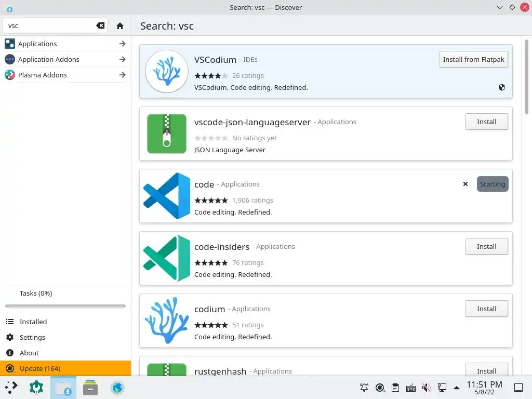The height and width of the screenshot is (399, 532).
Task: Click the Flatpak source icon on VSCodium
Action: tap(502, 87)
